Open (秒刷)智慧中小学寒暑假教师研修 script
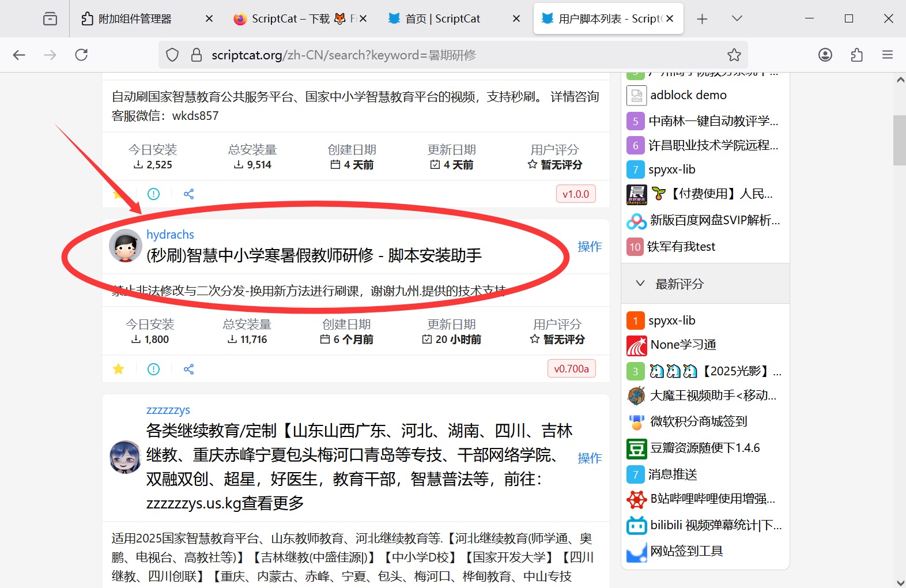The width and height of the screenshot is (906, 588). coord(314,255)
